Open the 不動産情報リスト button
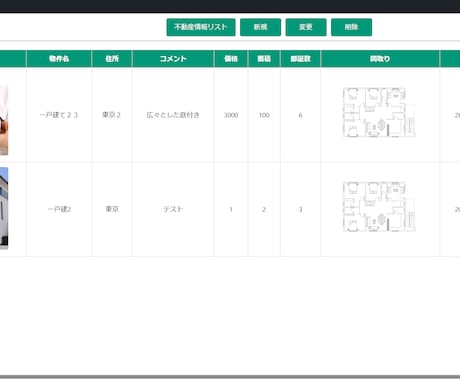Viewport: 460px width, 380px height. point(201,27)
